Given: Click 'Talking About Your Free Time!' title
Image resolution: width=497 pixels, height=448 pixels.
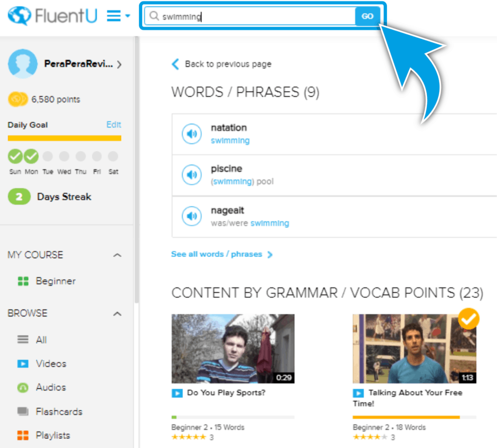Looking at the screenshot, I should pos(408,398).
